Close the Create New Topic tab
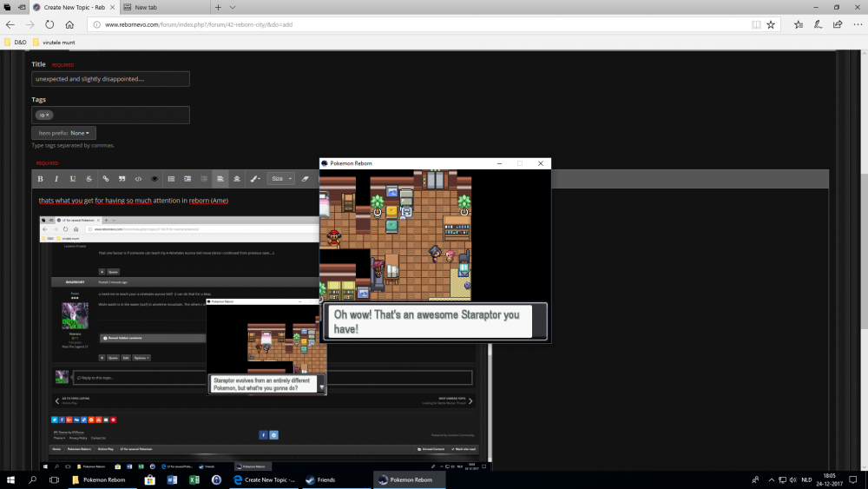This screenshot has width=868, height=489. click(x=112, y=7)
